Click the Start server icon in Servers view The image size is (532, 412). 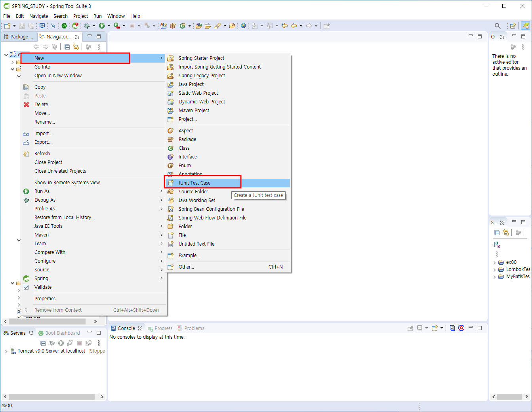[61, 343]
